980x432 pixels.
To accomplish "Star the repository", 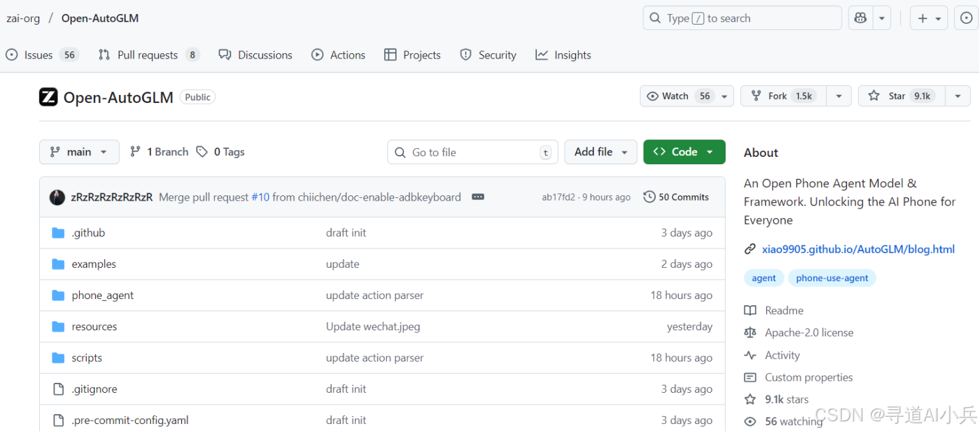I will (902, 96).
